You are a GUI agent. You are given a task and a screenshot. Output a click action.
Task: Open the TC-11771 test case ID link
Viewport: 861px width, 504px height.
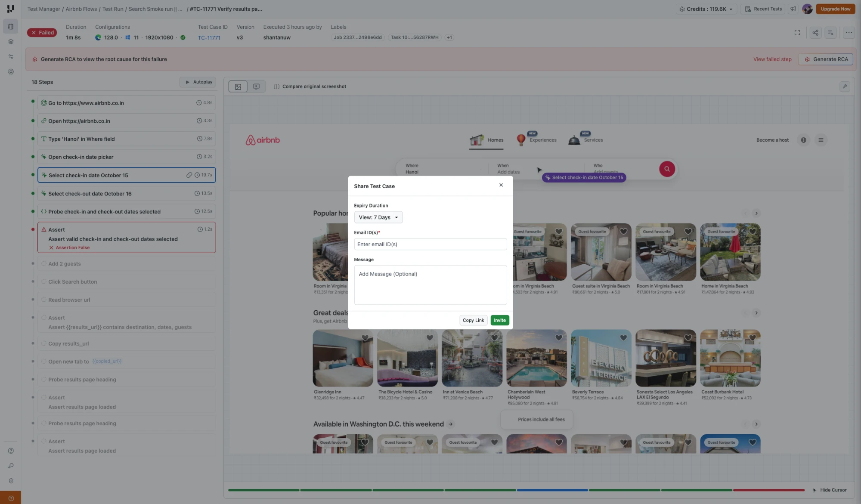point(209,38)
